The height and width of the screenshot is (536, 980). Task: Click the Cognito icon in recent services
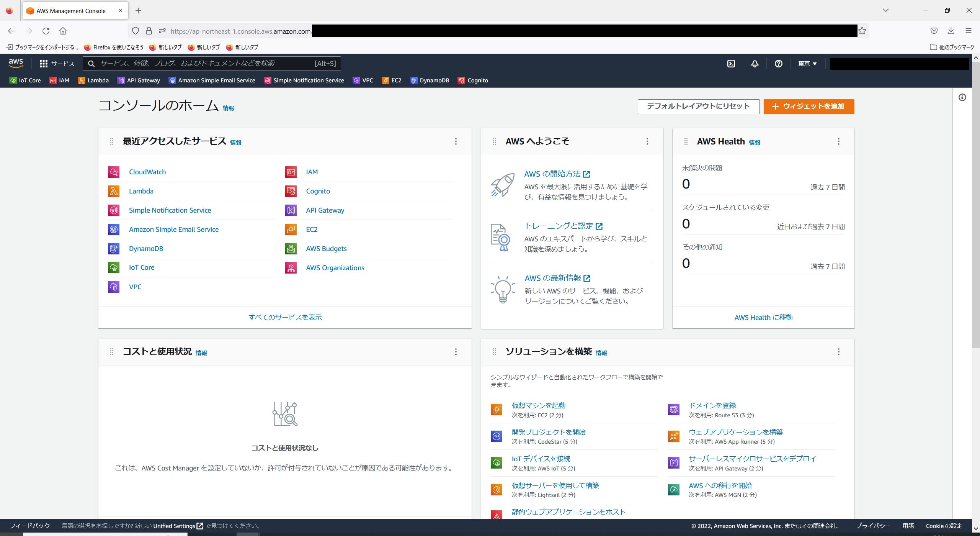pyautogui.click(x=291, y=191)
